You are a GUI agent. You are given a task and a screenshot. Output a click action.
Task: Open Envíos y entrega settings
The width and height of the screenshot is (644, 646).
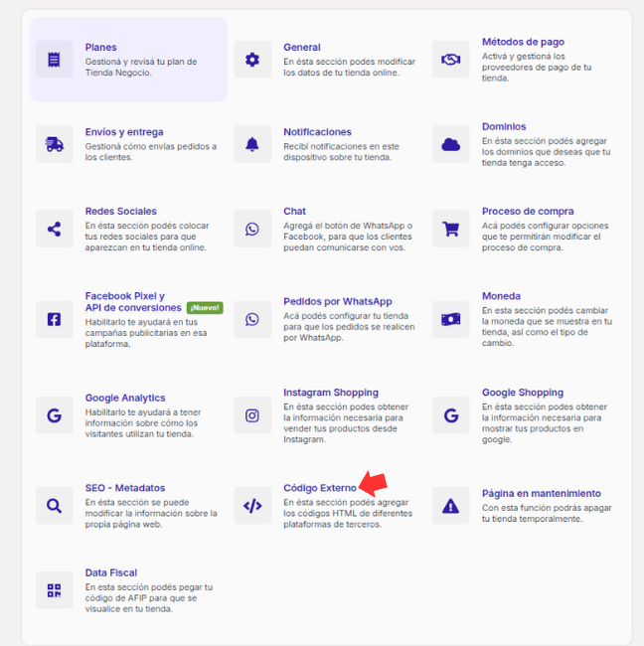[124, 132]
